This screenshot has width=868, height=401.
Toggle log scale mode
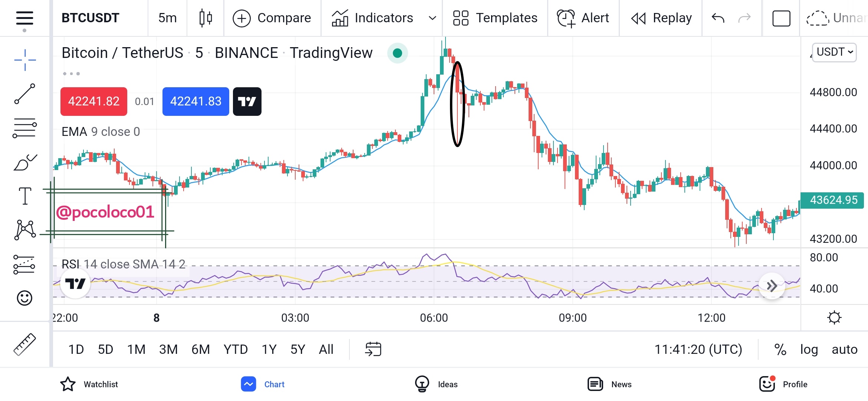(x=809, y=349)
